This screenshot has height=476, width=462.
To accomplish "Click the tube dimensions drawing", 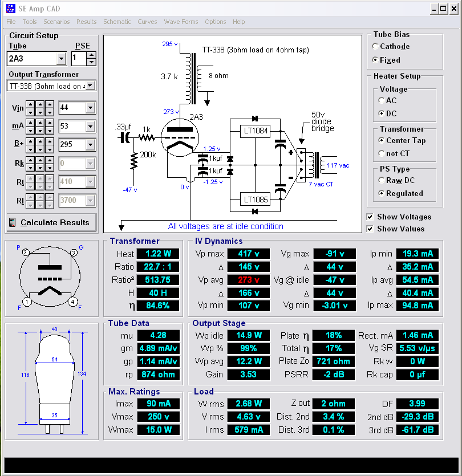I will tap(54, 381).
